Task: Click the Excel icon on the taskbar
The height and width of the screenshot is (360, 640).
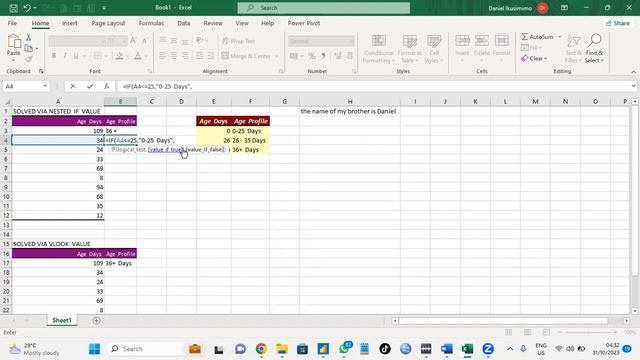Action: click(467, 349)
